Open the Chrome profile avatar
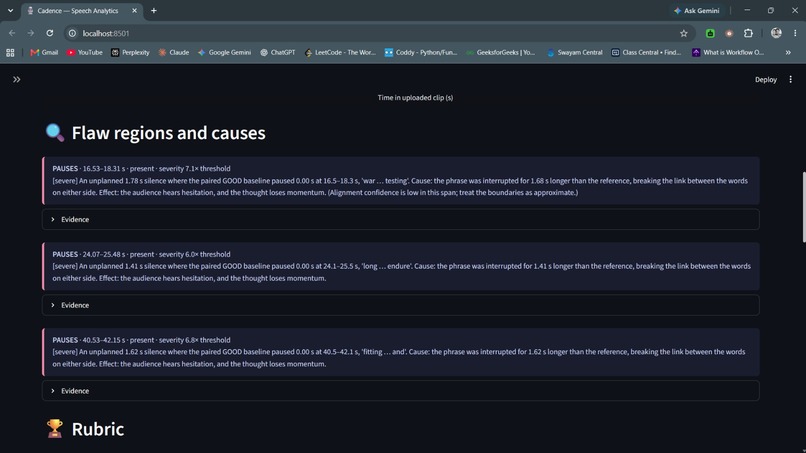Image resolution: width=806 pixels, height=453 pixels. click(x=776, y=33)
